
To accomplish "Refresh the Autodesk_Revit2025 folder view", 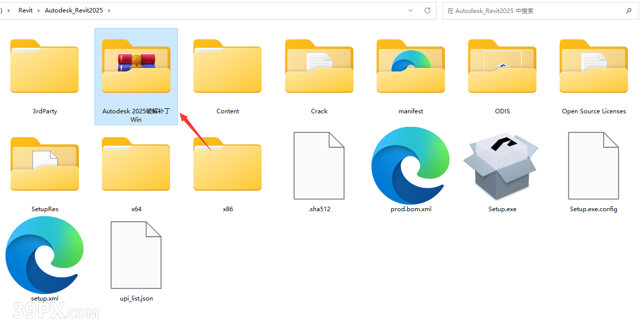I will pos(427,10).
